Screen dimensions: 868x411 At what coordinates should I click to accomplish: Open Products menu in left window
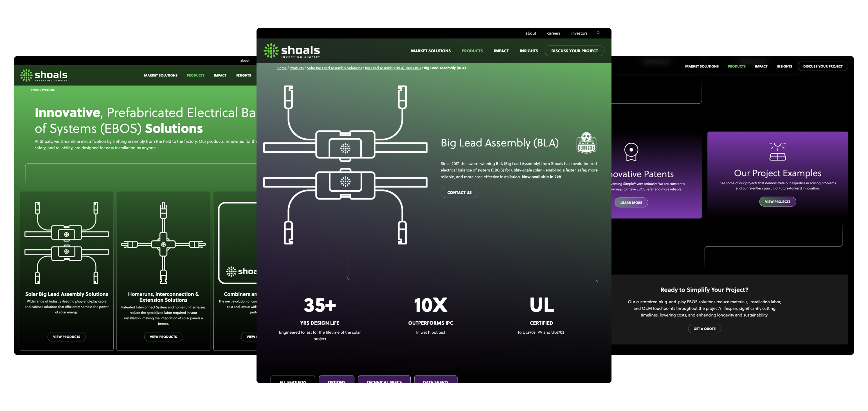(x=195, y=75)
